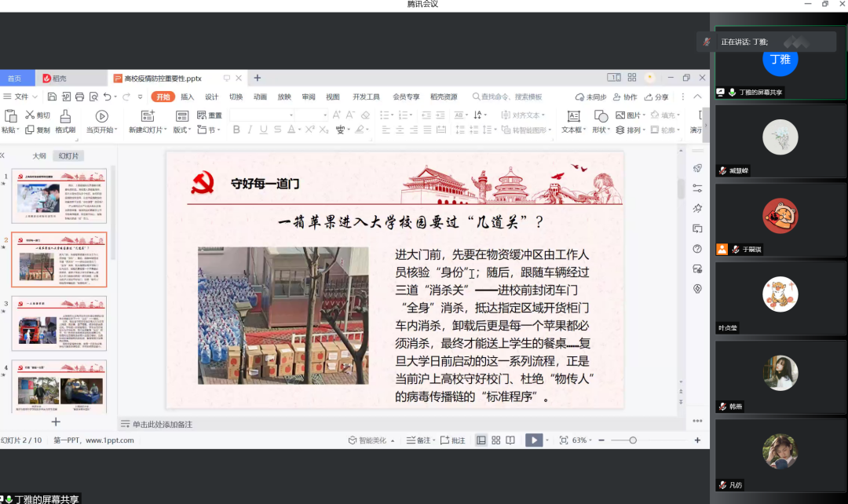This screenshot has width=848, height=504.
Task: Click the Undo arrow icon
Action: (107, 97)
